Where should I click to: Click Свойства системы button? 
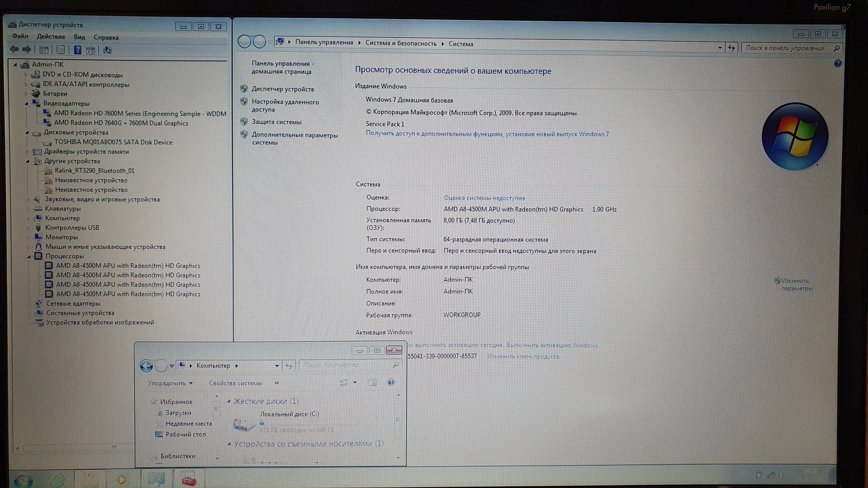point(235,383)
